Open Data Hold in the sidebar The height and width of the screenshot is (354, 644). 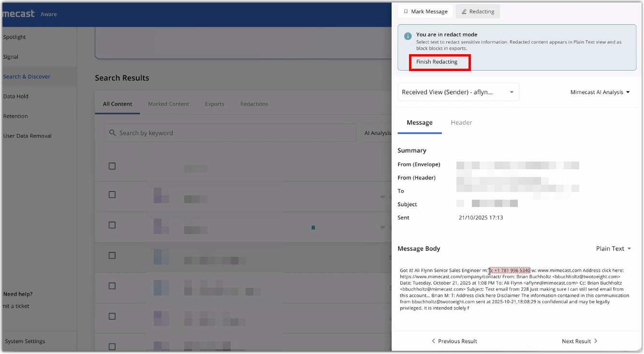pyautogui.click(x=15, y=97)
